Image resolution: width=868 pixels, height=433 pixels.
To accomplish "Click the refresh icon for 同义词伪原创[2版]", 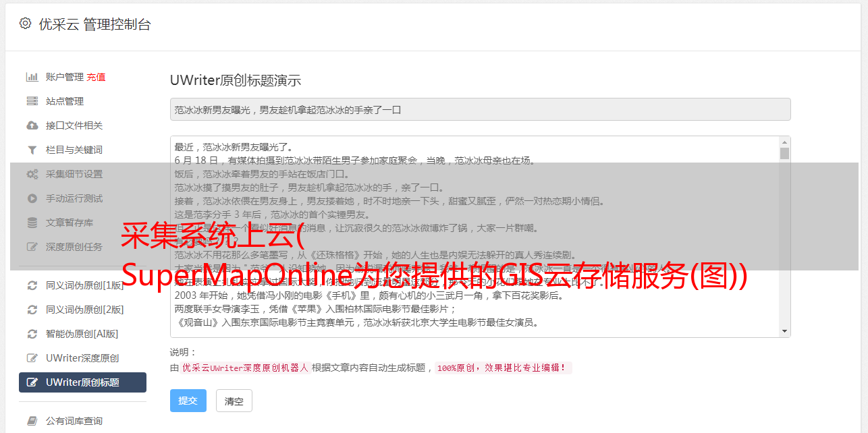I will point(32,310).
